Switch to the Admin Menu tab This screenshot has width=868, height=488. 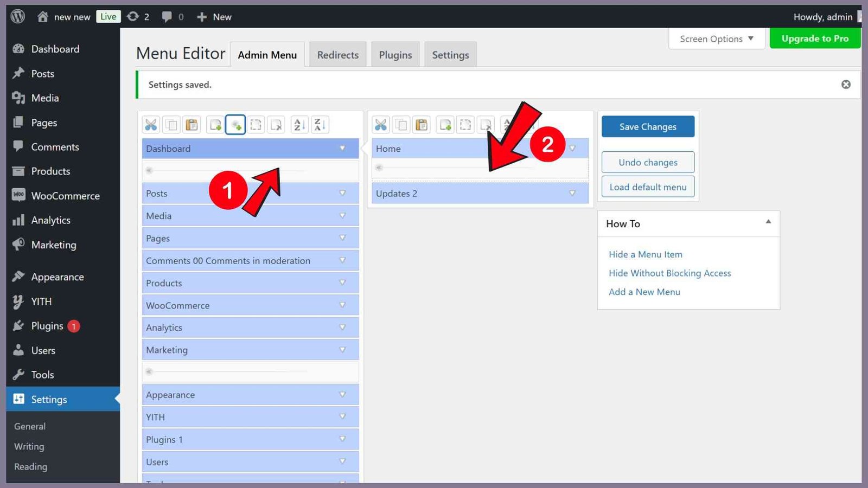point(267,55)
